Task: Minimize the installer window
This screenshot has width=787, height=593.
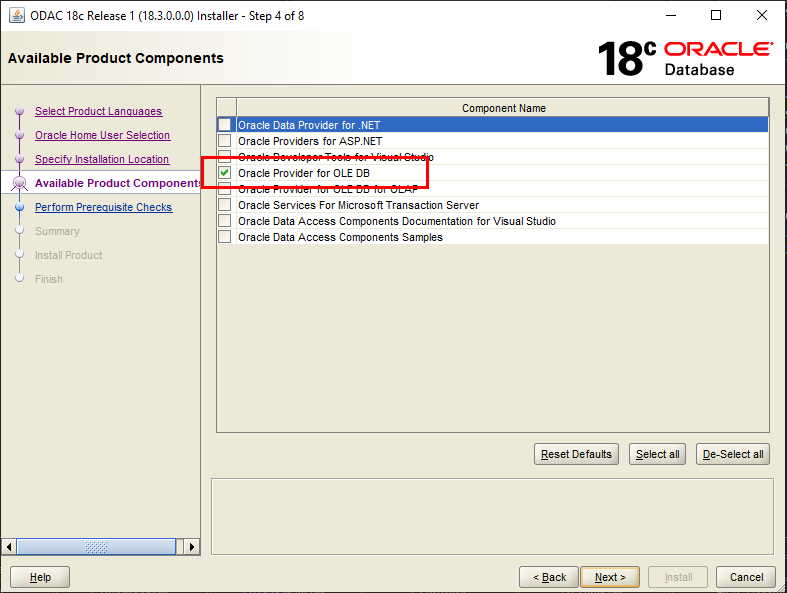Action: click(671, 16)
